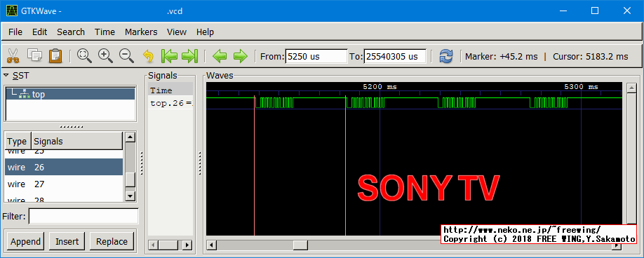
Task: Click the Append button
Action: [26, 242]
